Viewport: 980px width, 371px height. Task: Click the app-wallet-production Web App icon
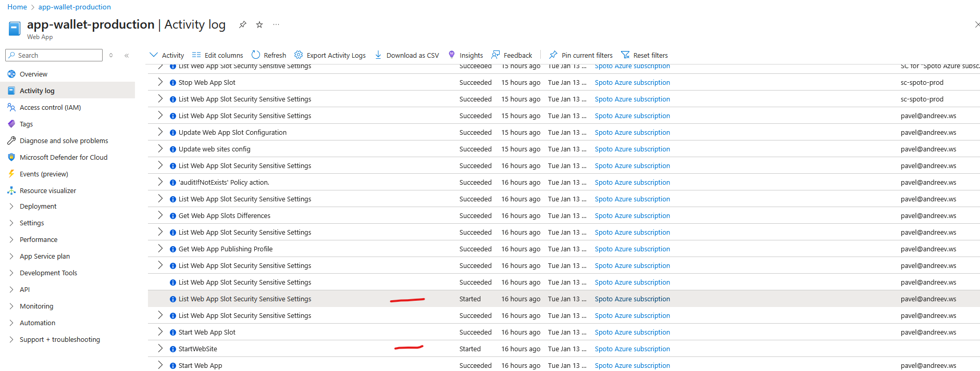coord(15,28)
